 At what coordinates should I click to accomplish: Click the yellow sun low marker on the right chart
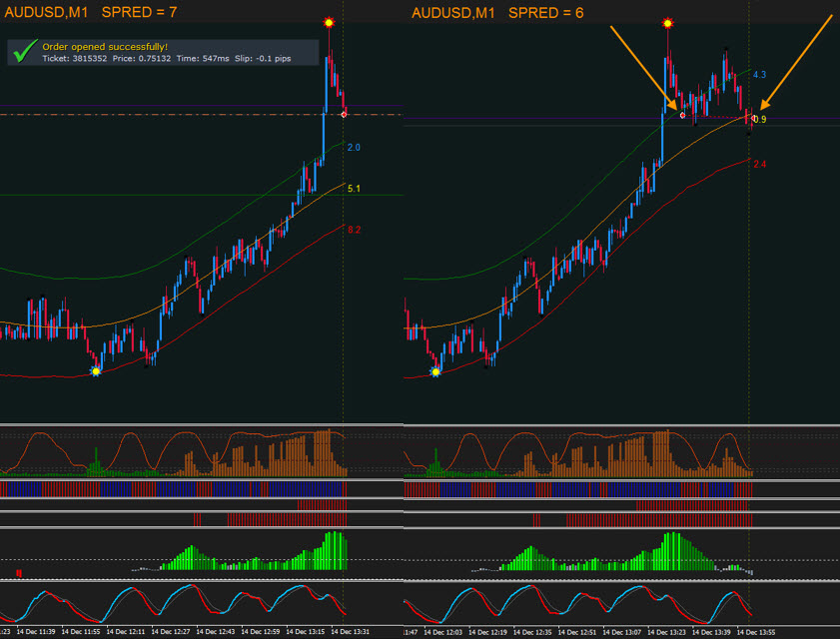pyautogui.click(x=435, y=371)
